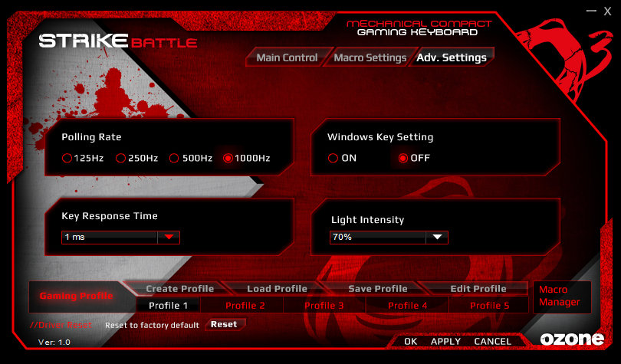The image size is (621, 364).
Task: Open the Macro Settings tab
Action: click(x=370, y=57)
